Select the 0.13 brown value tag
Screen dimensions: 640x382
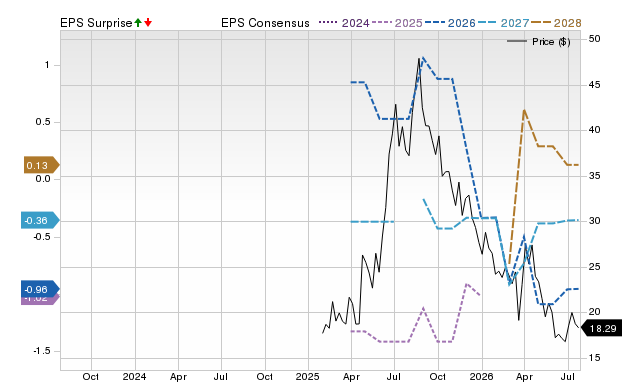pos(41,165)
